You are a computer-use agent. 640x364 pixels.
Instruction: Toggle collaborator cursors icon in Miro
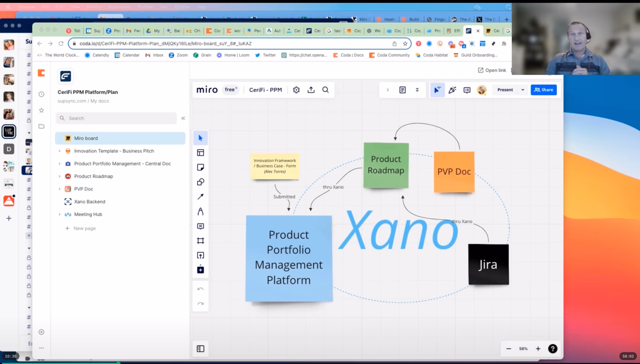pos(437,90)
